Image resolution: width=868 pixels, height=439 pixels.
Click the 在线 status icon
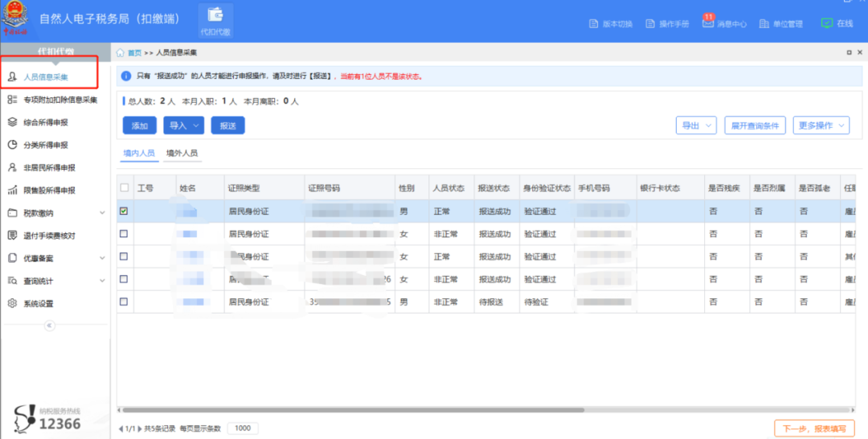point(826,23)
